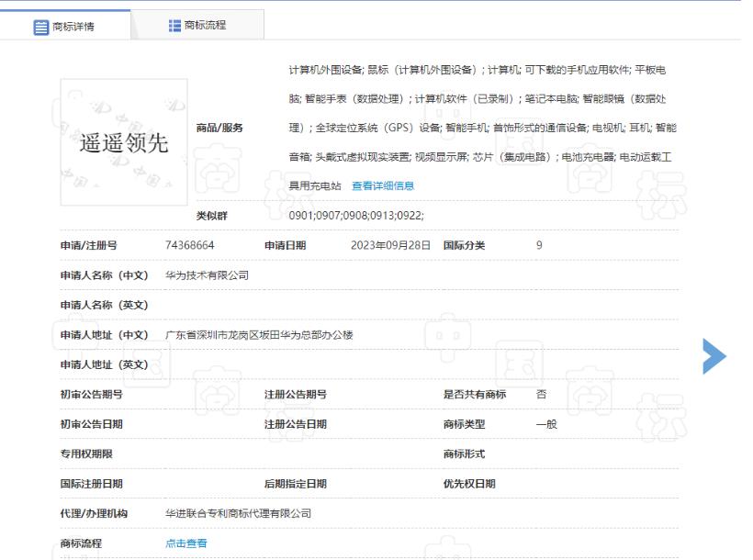Click the 申请/注册号 label
Viewport: 753px width, 560px height.
(x=89, y=245)
